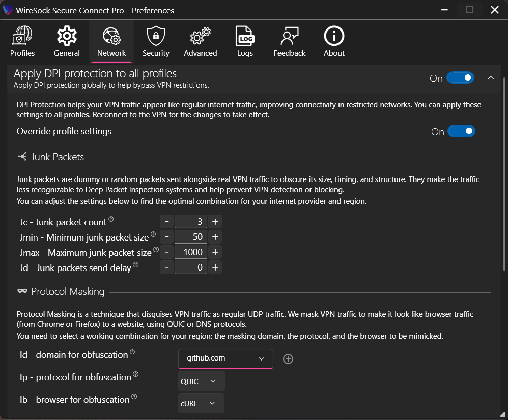This screenshot has height=420, width=508.
Task: Toggle the Override profile settings switch
Action: coord(461,131)
